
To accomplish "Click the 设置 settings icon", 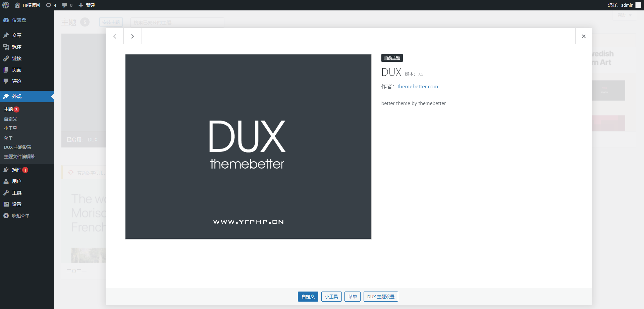I will [x=6, y=204].
